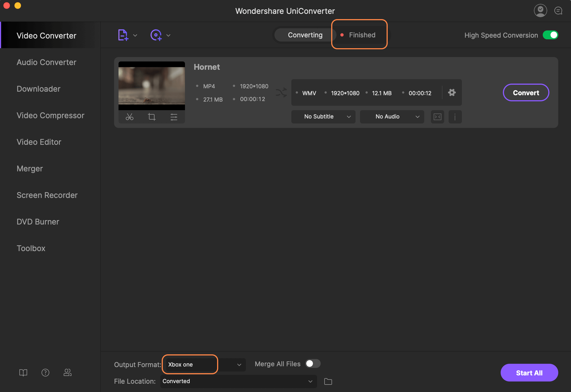Expand the Load DVD dropdown arrow

[168, 35]
